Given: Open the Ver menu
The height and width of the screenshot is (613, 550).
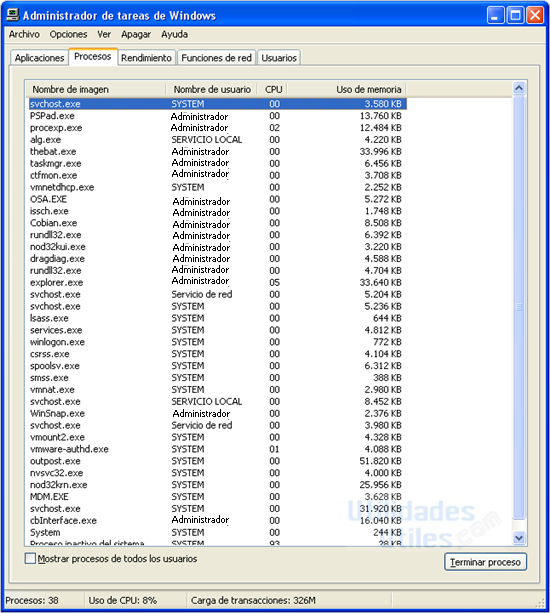Looking at the screenshot, I should (x=104, y=34).
